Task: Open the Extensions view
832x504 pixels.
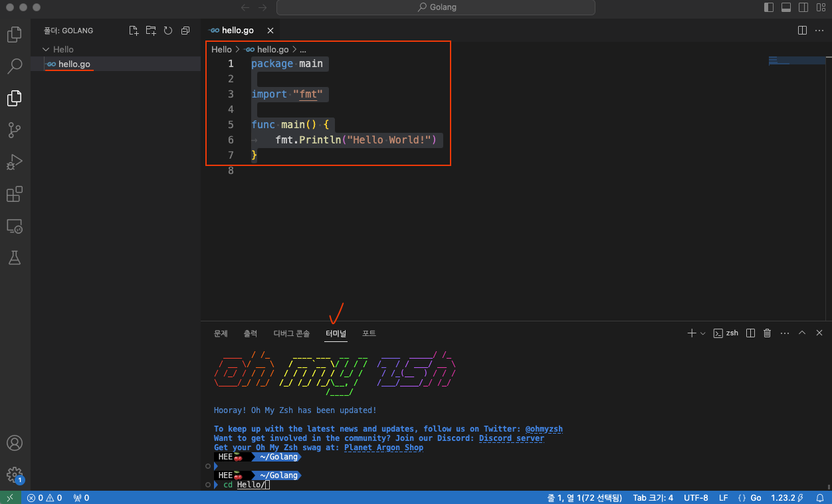Action: [x=15, y=194]
